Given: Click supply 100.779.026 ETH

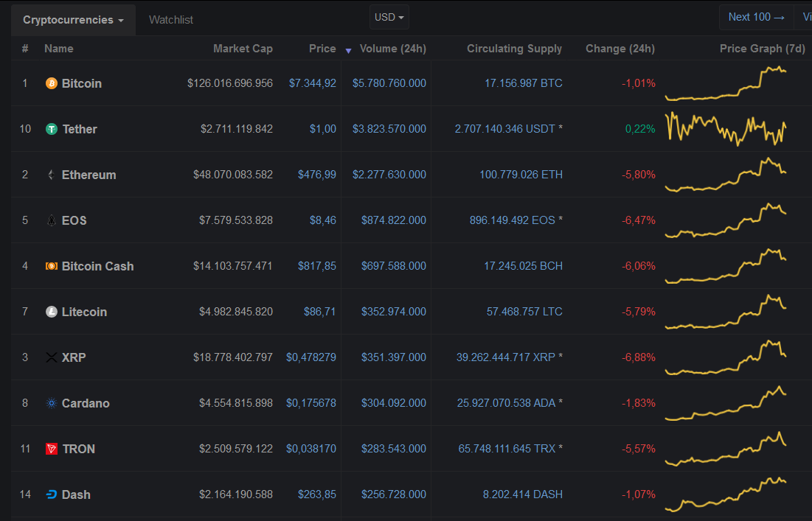Looking at the screenshot, I should pyautogui.click(x=521, y=175).
